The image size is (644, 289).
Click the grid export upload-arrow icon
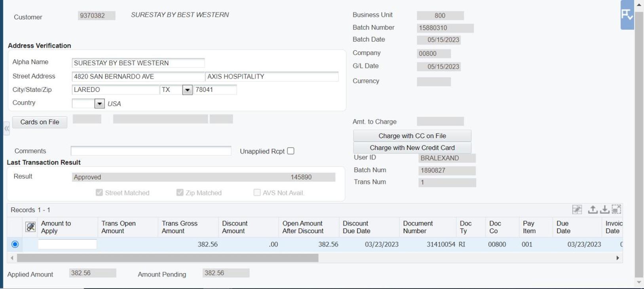click(593, 209)
